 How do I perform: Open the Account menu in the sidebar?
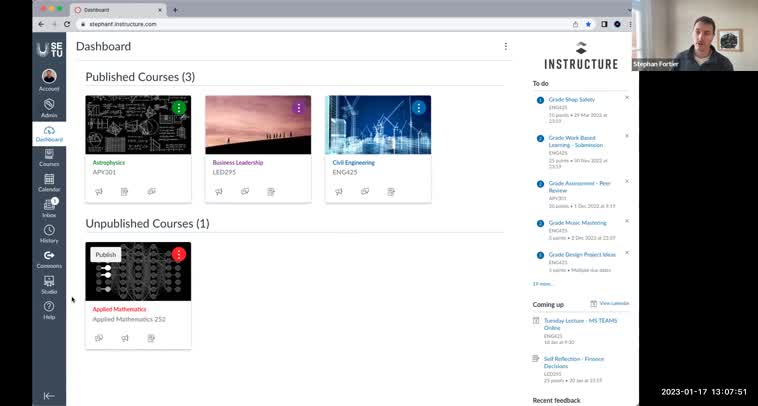tap(49, 80)
